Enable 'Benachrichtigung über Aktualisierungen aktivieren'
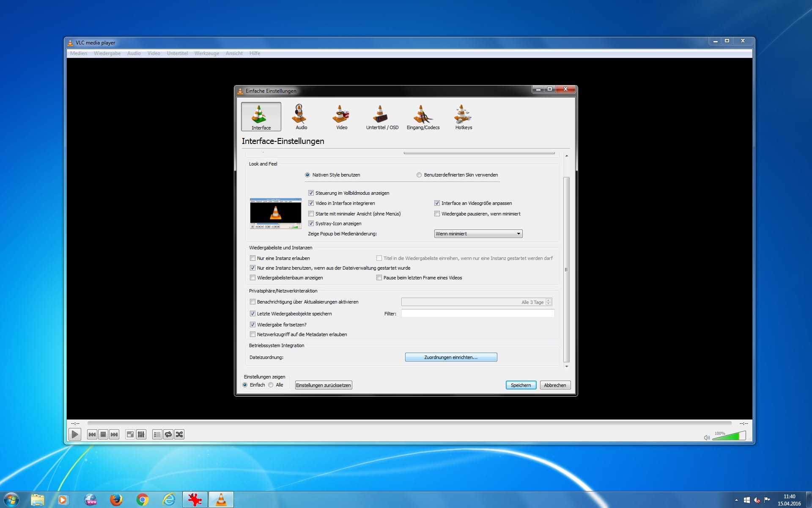The height and width of the screenshot is (508, 812). [x=252, y=302]
